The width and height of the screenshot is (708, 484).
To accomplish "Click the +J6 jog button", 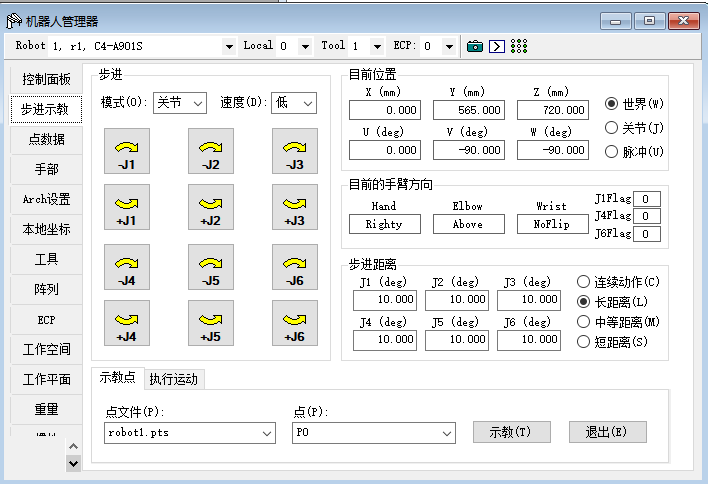I will click(295, 323).
